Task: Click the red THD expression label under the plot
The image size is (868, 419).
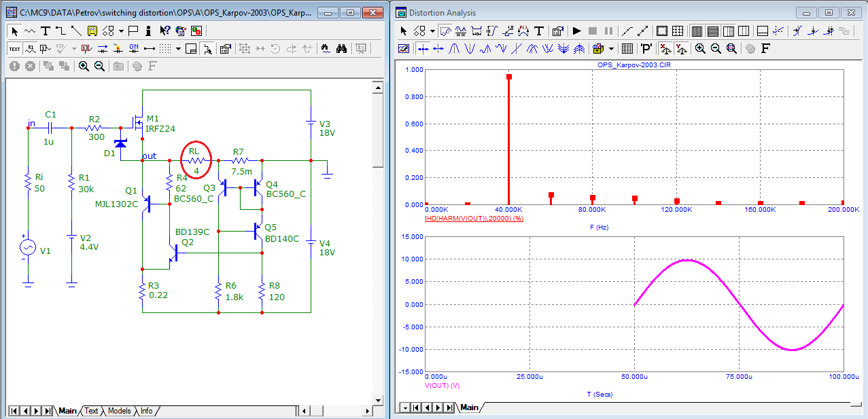Action: click(x=474, y=218)
